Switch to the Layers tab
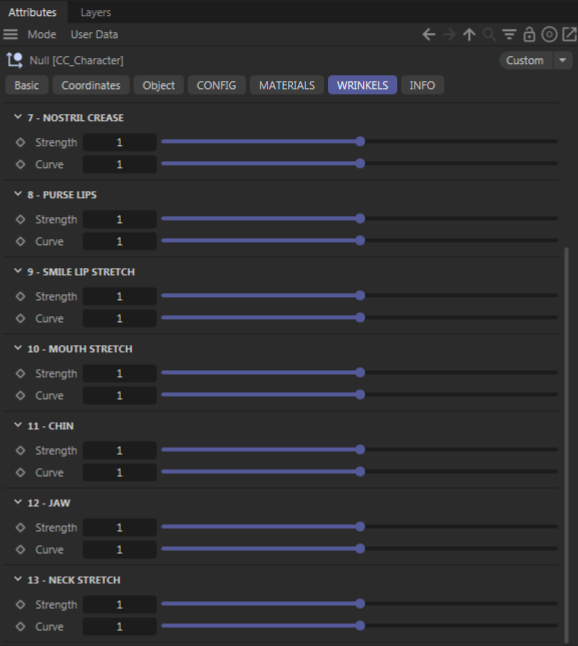The width and height of the screenshot is (578, 646). [96, 12]
